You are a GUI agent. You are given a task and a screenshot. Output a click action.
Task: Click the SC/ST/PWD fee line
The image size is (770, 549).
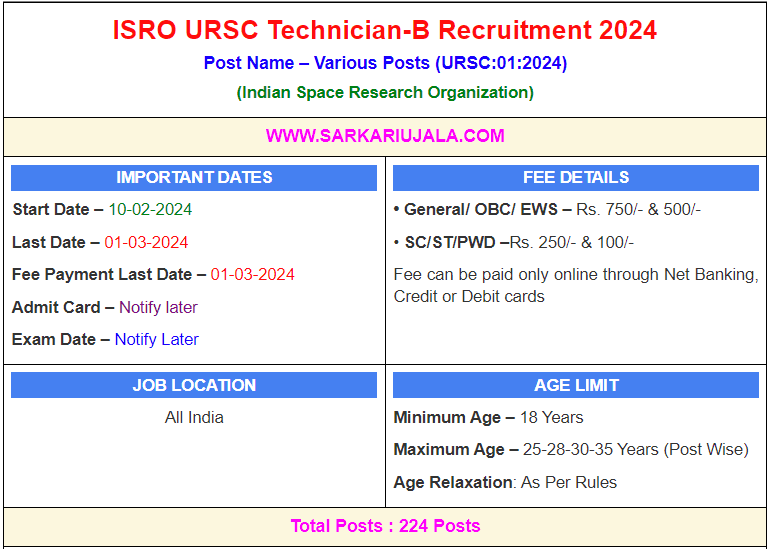(x=514, y=242)
